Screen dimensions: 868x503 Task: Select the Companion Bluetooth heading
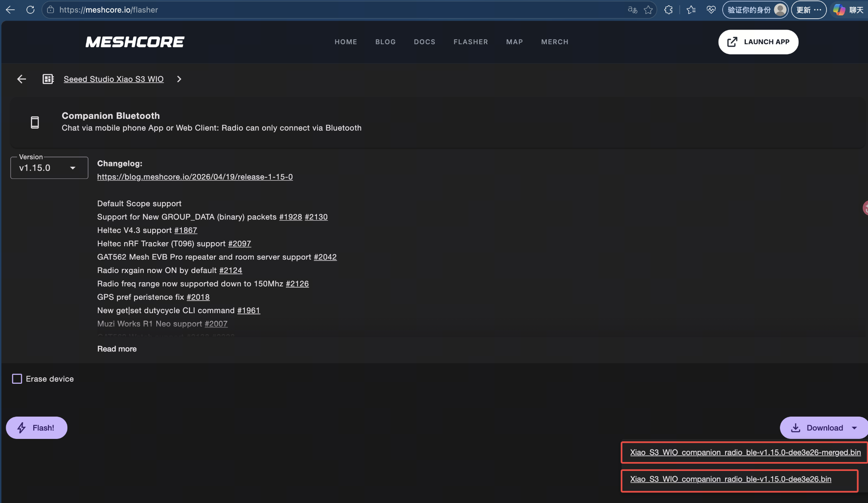click(x=111, y=116)
